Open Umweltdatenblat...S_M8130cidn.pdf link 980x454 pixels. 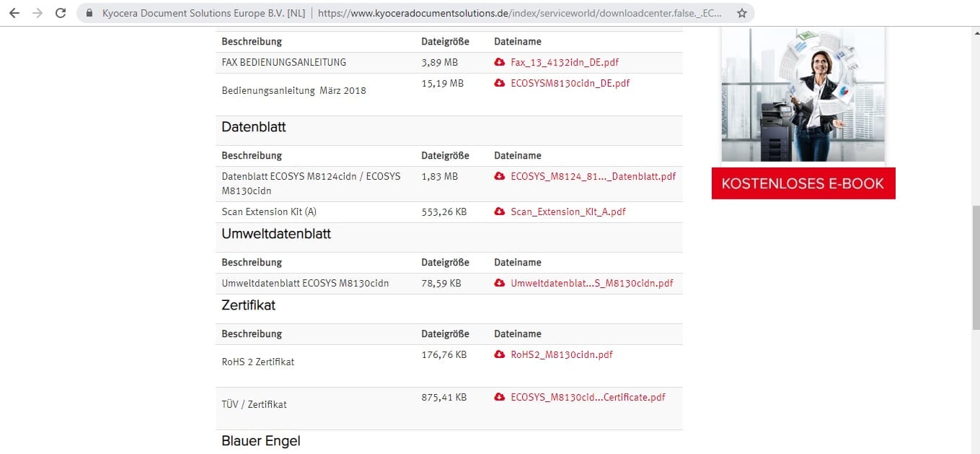pos(592,283)
